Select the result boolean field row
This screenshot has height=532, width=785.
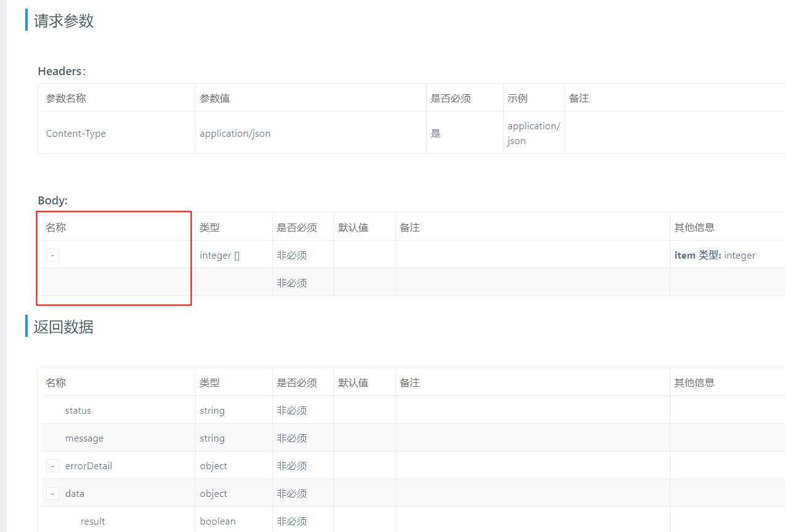tap(92, 521)
